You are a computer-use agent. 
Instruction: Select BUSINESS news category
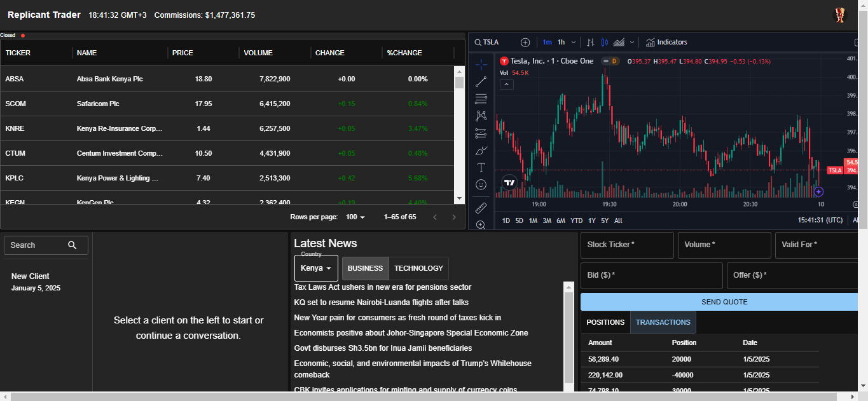point(365,268)
